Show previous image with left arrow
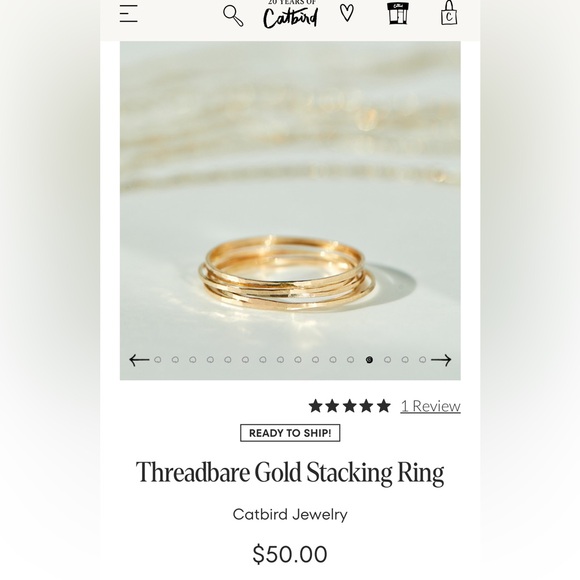Viewport: 580px width, 580px height. coord(139,360)
